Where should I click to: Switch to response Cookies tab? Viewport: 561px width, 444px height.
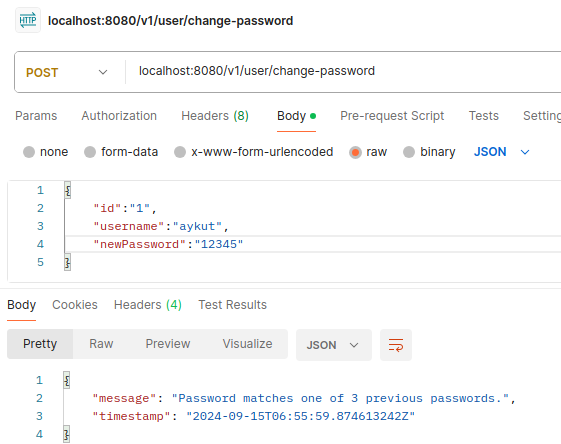point(75,305)
